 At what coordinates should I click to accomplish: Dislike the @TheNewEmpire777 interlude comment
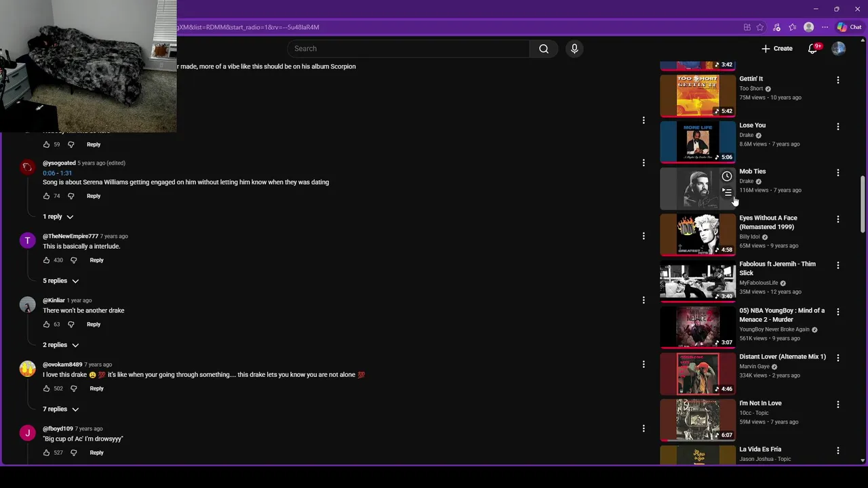pos(73,260)
